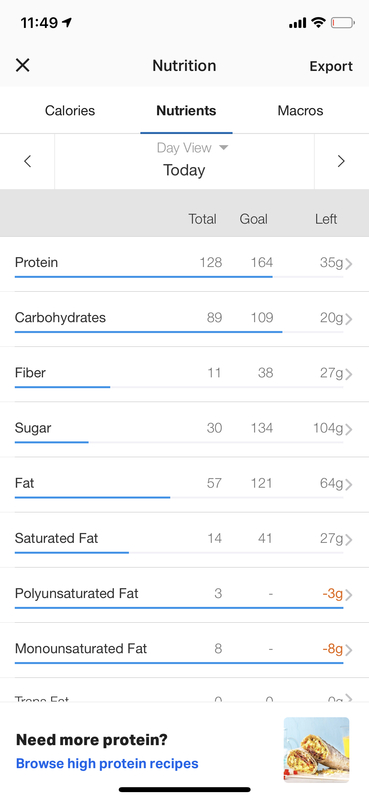Open Protein details chevron
The height and width of the screenshot is (800, 369).
[x=349, y=264]
